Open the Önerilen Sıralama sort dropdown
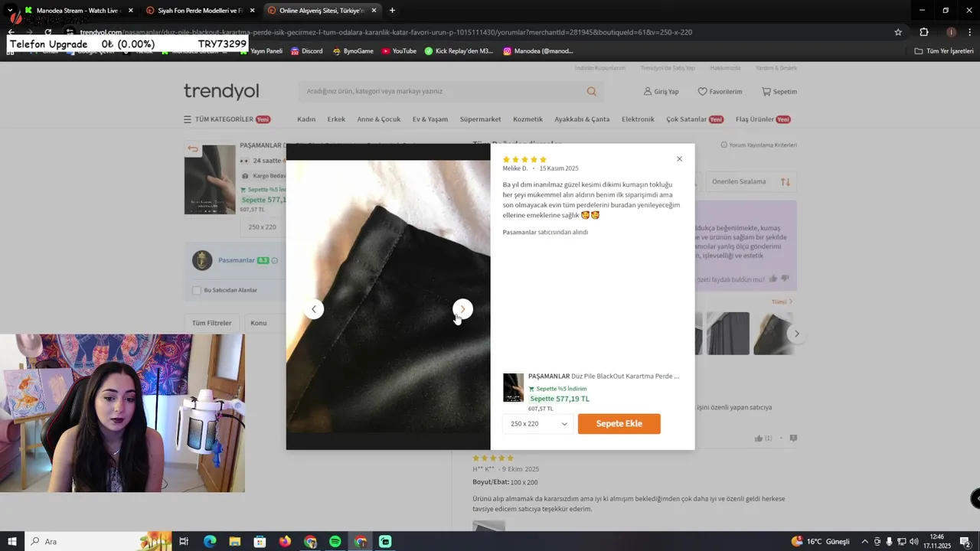The image size is (980, 551). pyautogui.click(x=750, y=181)
